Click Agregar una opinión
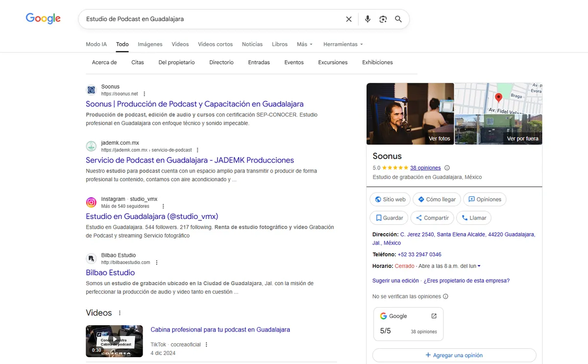This screenshot has width=588, height=364. pos(454,355)
